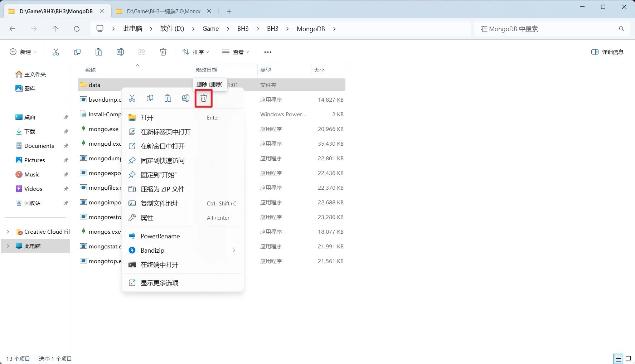635x364 pixels.
Task: Navigate up one folder level
Action: tap(55, 29)
